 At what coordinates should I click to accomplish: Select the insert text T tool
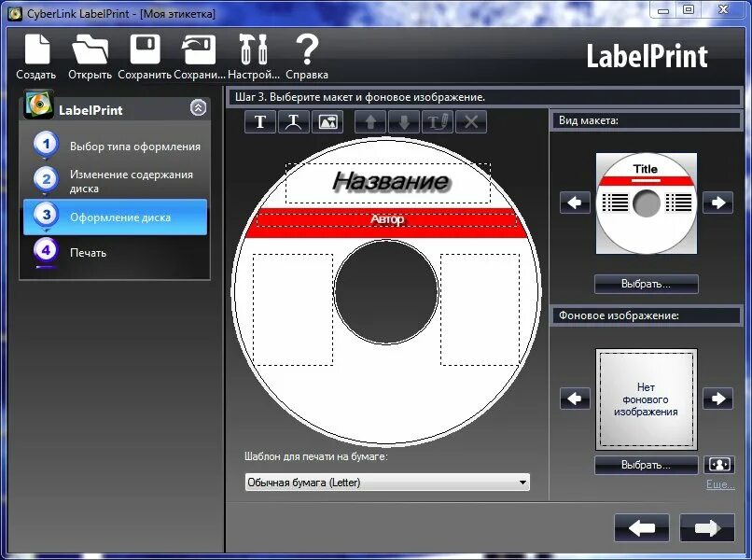(x=260, y=122)
